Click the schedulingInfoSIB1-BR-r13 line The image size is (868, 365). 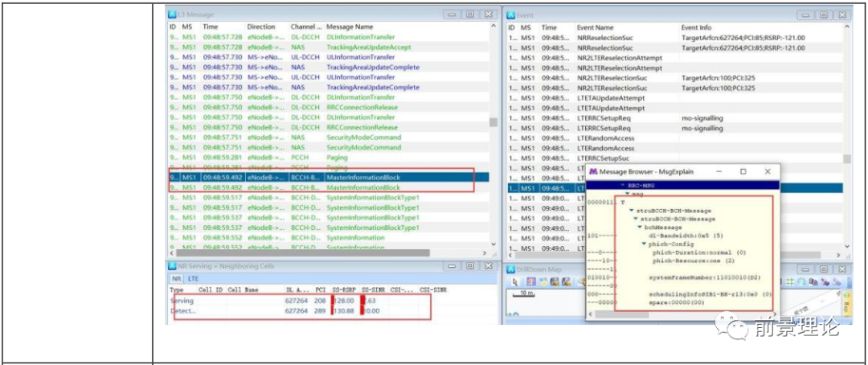pyautogui.click(x=710, y=295)
